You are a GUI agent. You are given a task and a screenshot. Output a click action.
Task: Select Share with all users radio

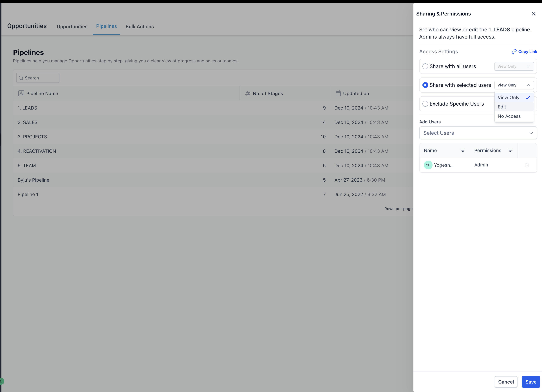pyautogui.click(x=425, y=66)
